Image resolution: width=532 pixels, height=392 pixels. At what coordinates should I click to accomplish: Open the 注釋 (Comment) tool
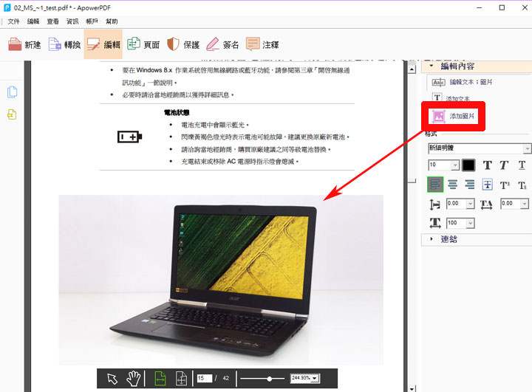(x=262, y=44)
